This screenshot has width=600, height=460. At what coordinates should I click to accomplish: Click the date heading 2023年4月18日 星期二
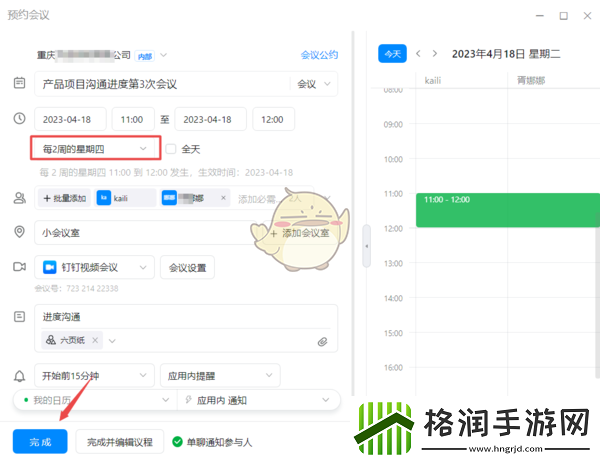[x=506, y=54]
